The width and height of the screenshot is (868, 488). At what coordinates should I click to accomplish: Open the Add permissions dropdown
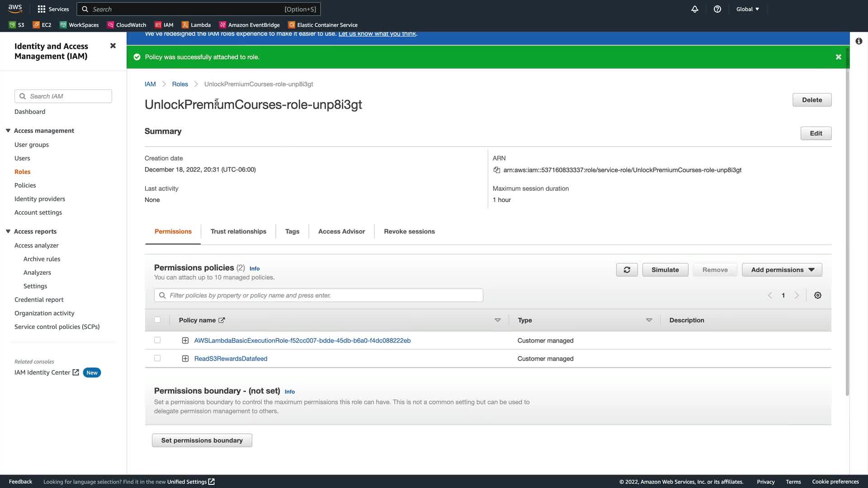coord(782,270)
